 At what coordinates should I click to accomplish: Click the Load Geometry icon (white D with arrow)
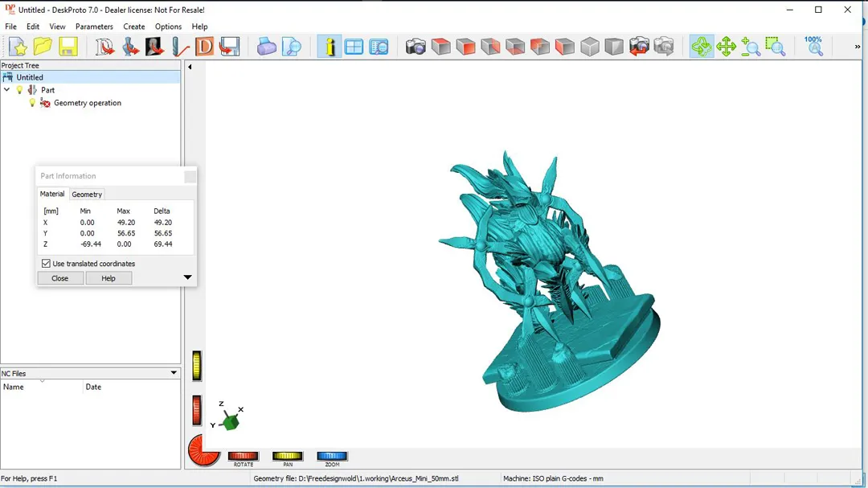click(104, 47)
